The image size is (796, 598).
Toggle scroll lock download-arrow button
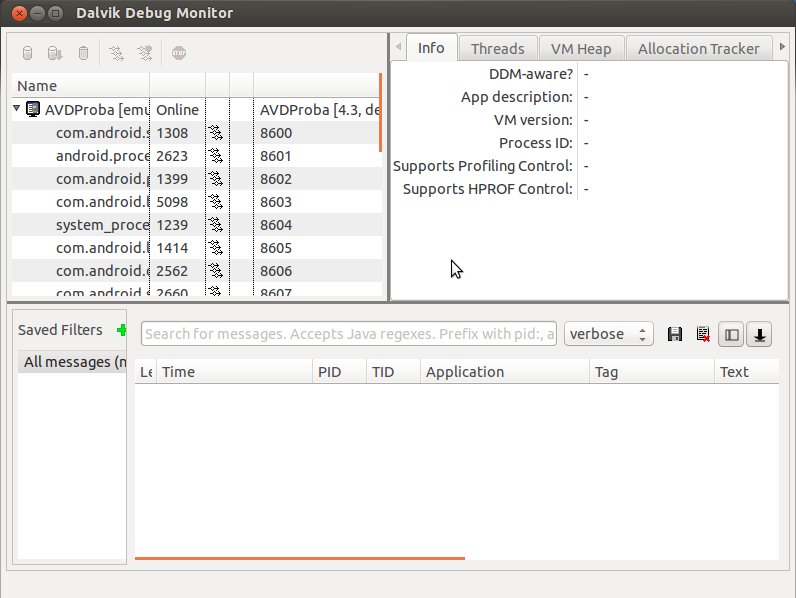(759, 335)
